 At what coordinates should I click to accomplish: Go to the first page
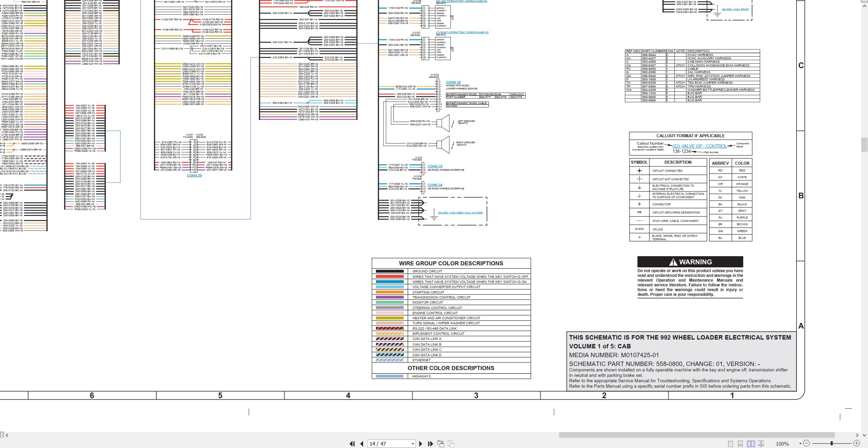pyautogui.click(x=352, y=444)
